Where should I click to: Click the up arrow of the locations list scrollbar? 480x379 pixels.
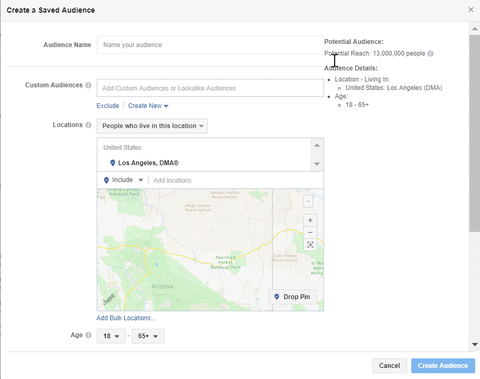317,145
